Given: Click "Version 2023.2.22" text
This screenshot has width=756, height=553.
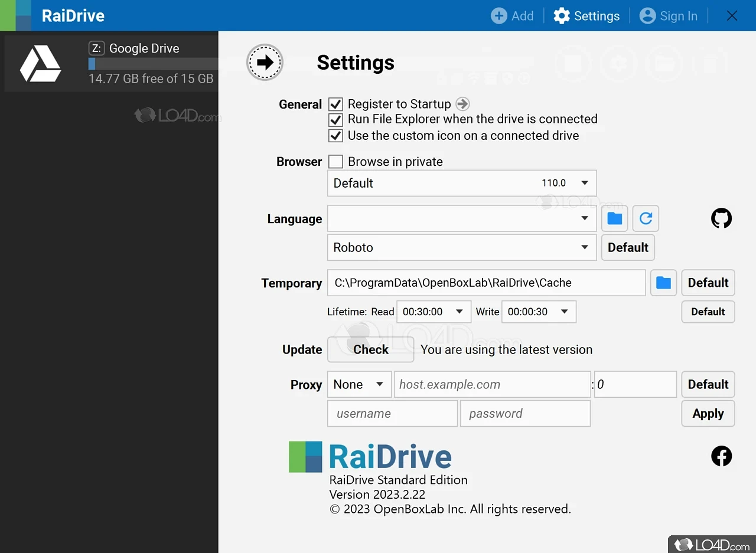Looking at the screenshot, I should [377, 494].
